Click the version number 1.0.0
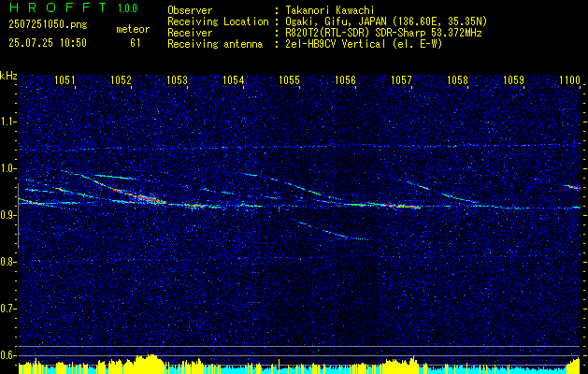The image size is (588, 374). 127,7
